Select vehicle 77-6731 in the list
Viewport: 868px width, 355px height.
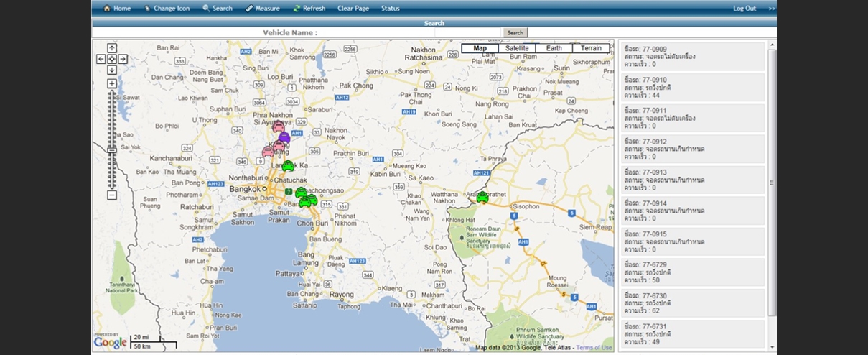click(x=693, y=334)
